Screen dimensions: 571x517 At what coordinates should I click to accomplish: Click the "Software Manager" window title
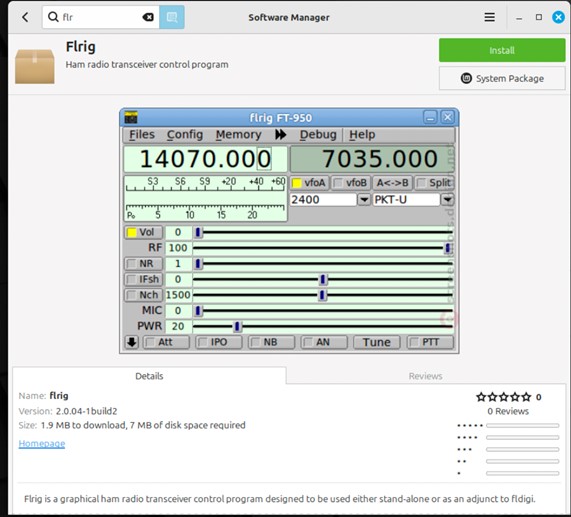[289, 17]
